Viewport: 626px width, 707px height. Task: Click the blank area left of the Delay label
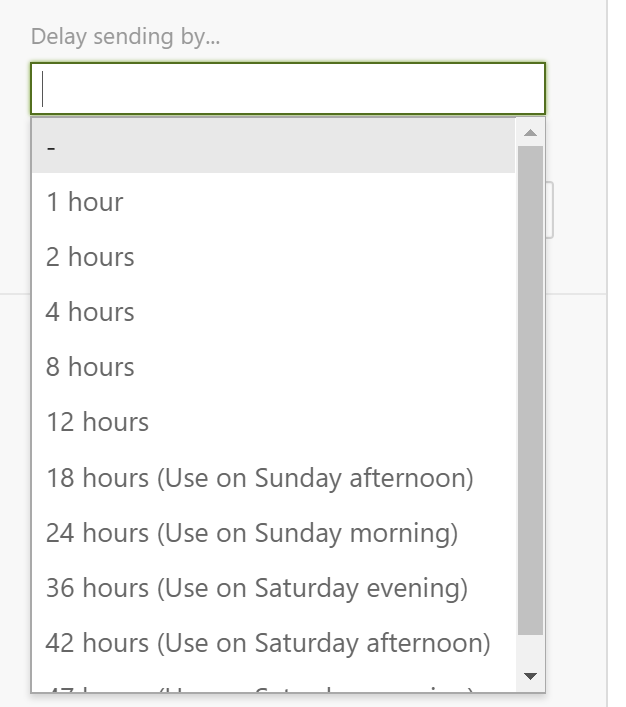14,37
